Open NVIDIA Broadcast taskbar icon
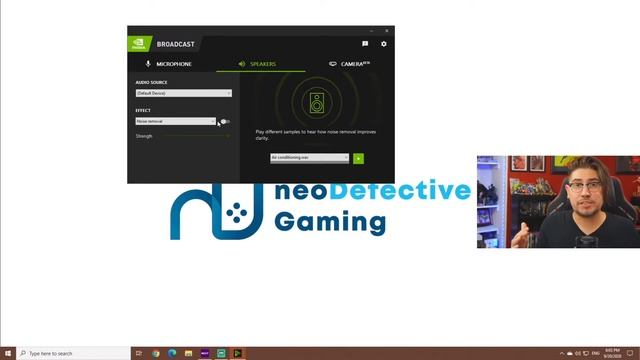 click(x=237, y=353)
